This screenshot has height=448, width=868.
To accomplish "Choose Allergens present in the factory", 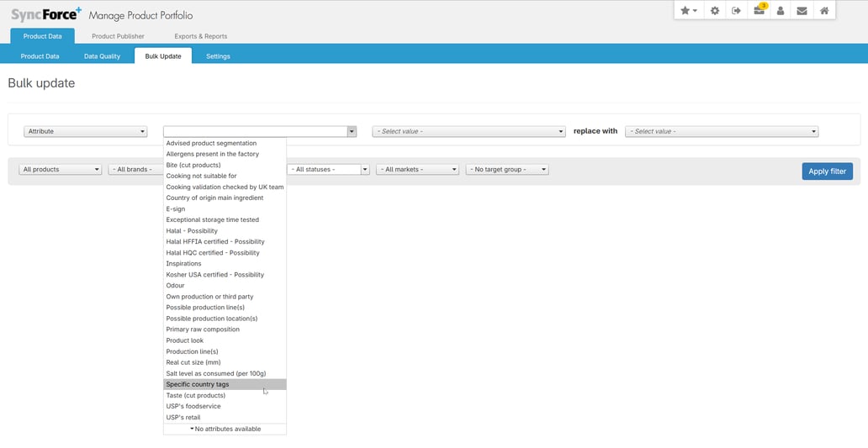I will tap(225, 155).
